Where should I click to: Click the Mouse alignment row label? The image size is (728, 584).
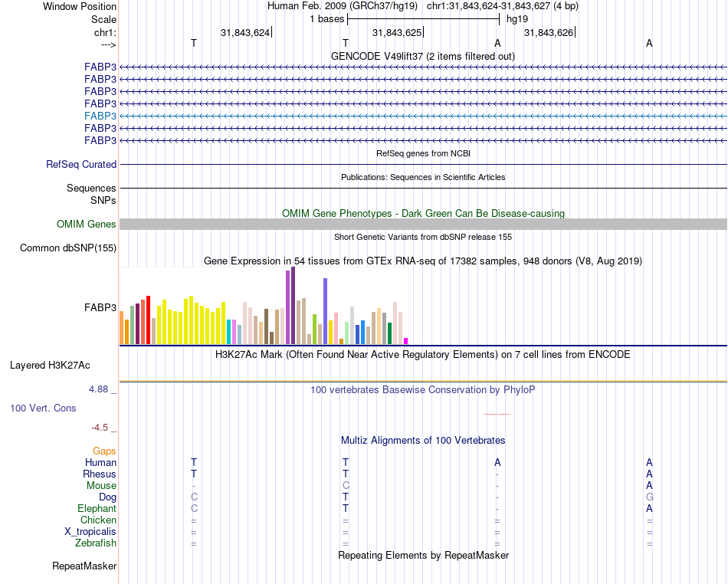tap(101, 486)
